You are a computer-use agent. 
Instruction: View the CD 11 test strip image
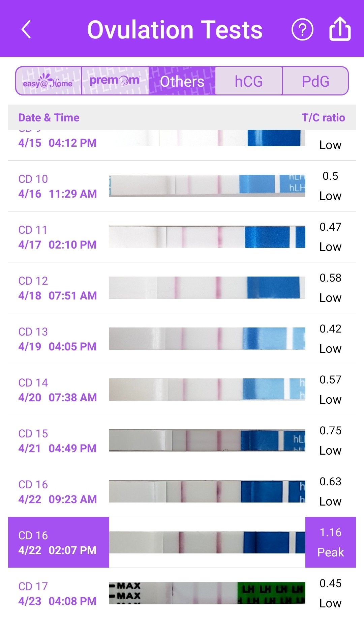[207, 237]
